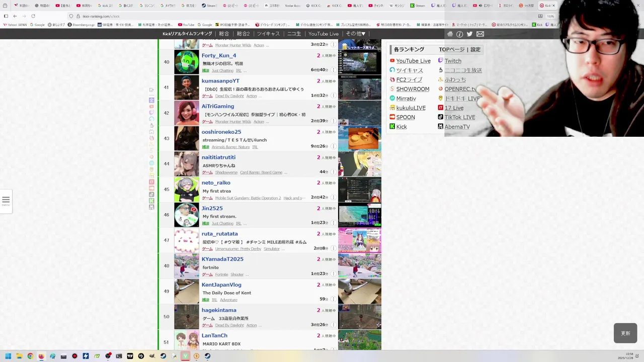644x362 pixels.
Task: Open the Just Chatting tag under Jin2525
Action: click(x=222, y=223)
